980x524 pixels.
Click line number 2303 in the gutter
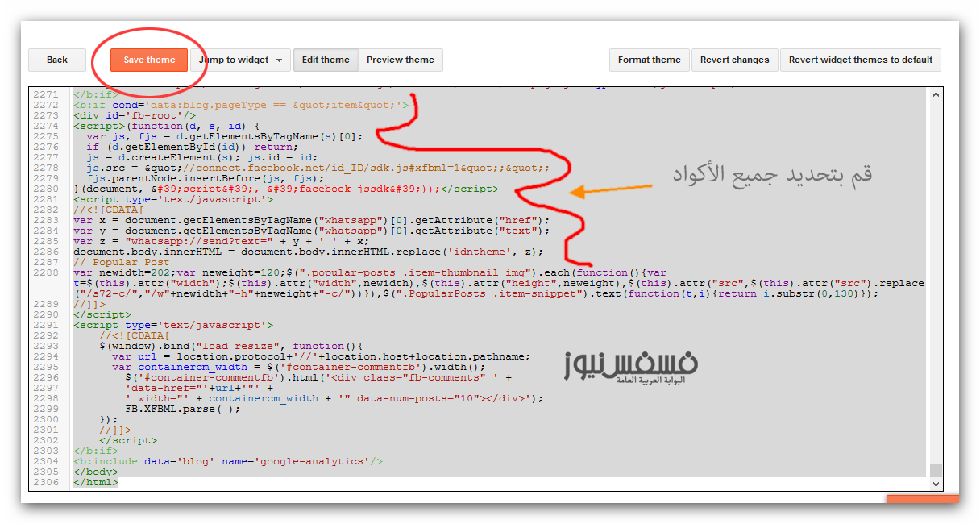46,451
